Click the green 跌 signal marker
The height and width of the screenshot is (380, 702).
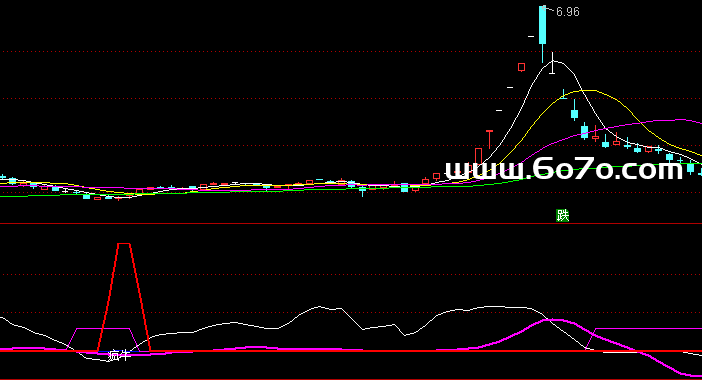562,216
